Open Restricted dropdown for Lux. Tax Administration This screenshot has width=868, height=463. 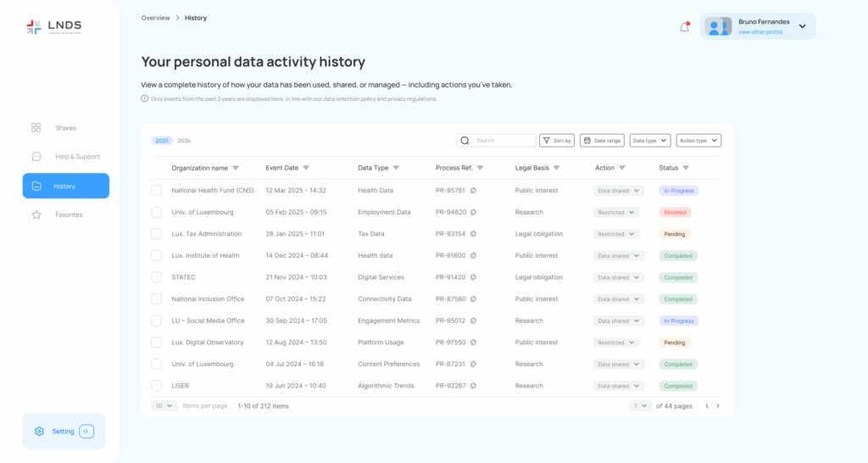pyautogui.click(x=616, y=234)
